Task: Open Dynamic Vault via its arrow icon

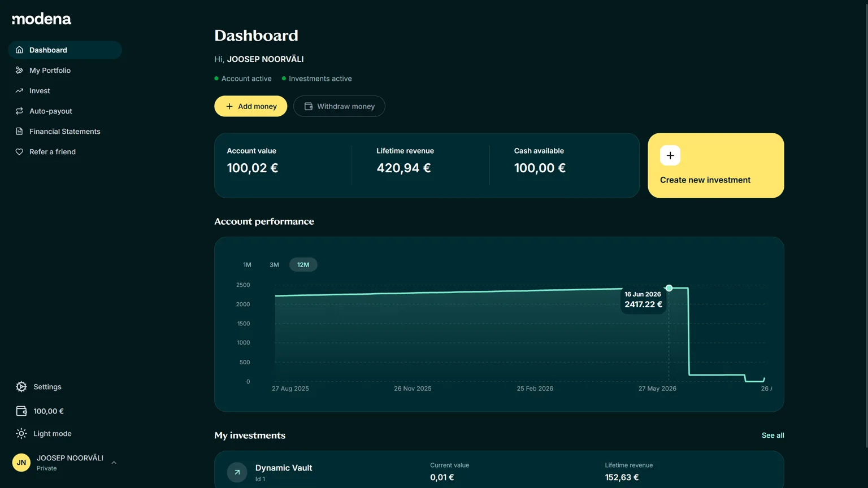Action: 237,472
